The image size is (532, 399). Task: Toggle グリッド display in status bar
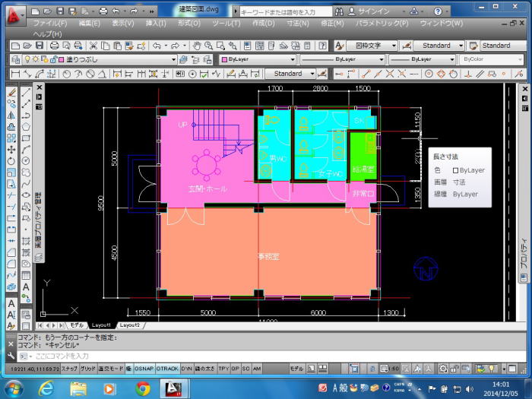pos(87,369)
